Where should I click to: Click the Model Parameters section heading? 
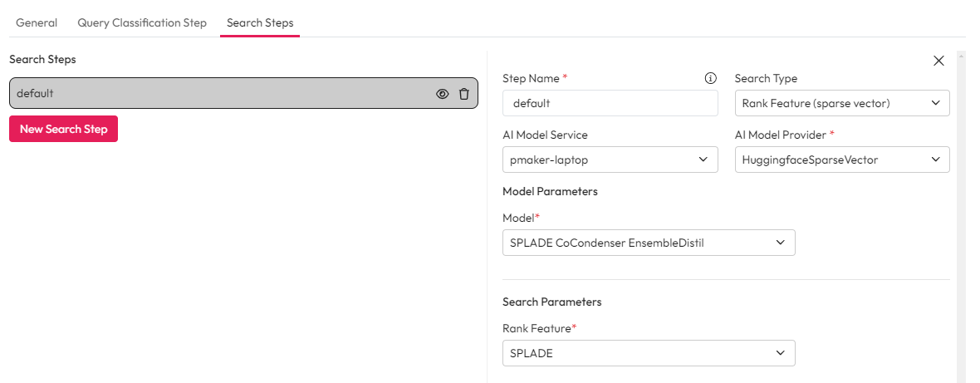[x=550, y=191]
